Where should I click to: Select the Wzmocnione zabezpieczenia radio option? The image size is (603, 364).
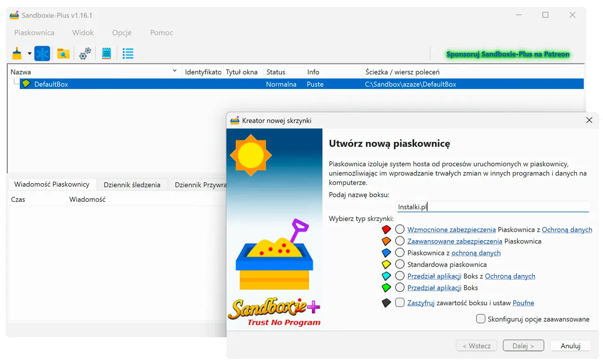pos(400,229)
